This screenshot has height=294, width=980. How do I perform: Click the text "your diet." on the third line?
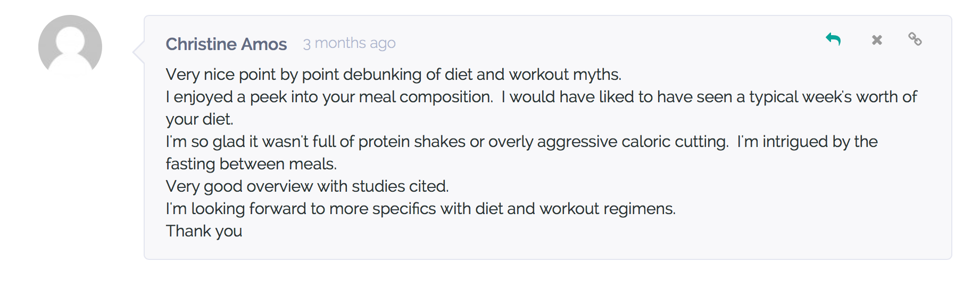pos(200,119)
